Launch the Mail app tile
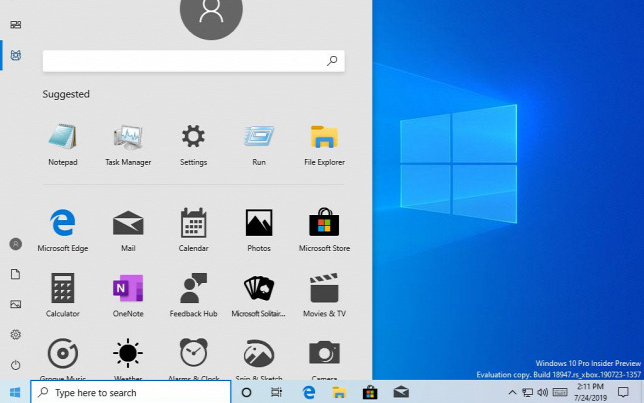Image resolution: width=644 pixels, height=403 pixels. point(128,224)
